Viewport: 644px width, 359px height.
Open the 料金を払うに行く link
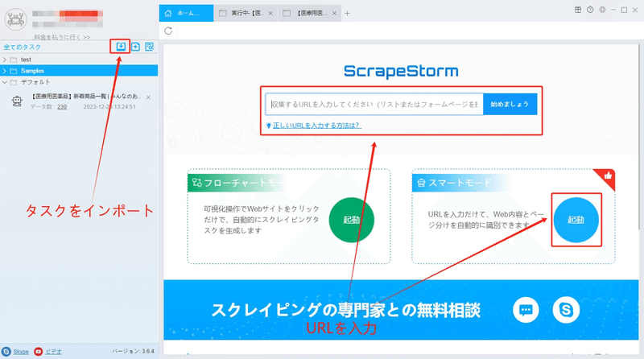point(62,37)
